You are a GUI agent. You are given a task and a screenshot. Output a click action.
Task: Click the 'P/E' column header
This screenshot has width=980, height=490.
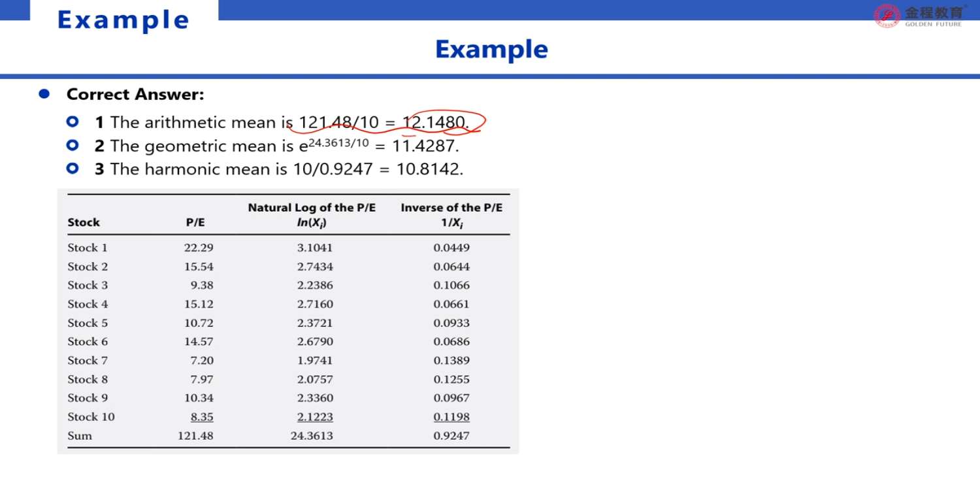195,222
